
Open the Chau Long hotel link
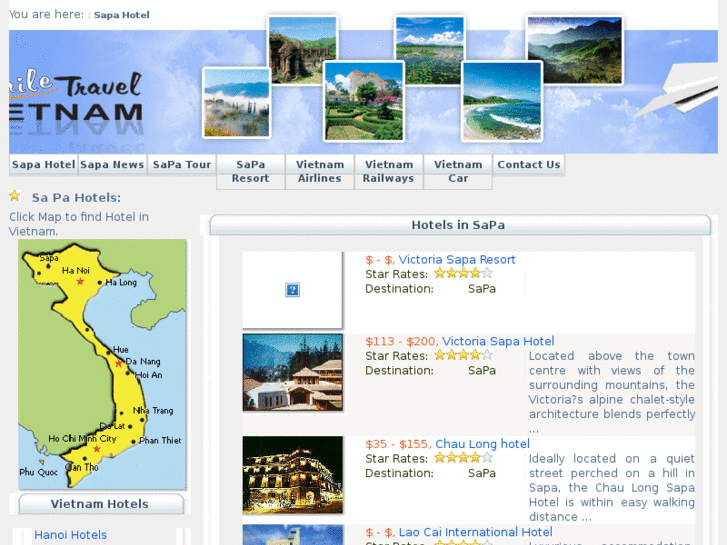click(x=482, y=444)
